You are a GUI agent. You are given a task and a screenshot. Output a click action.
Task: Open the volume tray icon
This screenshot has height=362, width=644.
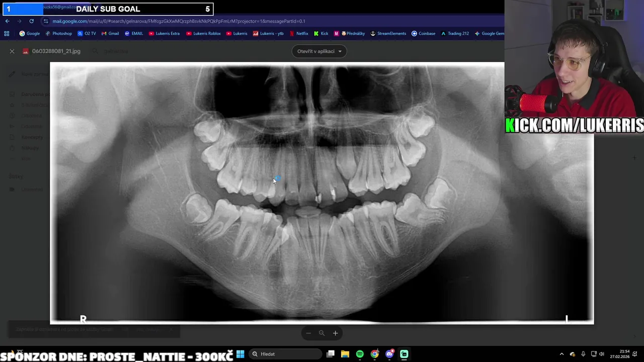(x=602, y=354)
